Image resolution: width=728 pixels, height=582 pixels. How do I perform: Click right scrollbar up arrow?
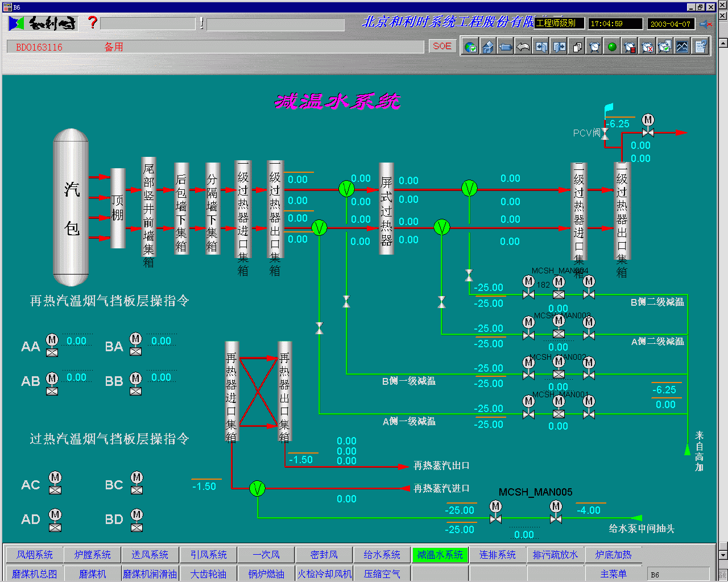[x=723, y=43]
